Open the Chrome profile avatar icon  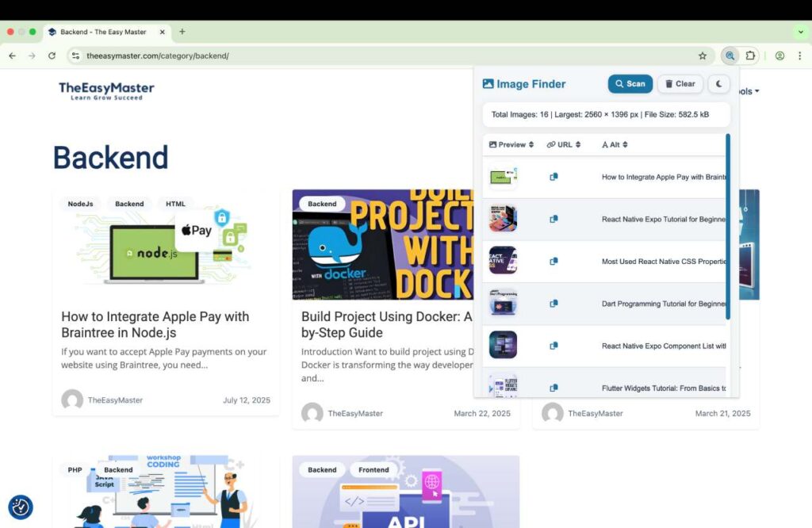point(779,56)
